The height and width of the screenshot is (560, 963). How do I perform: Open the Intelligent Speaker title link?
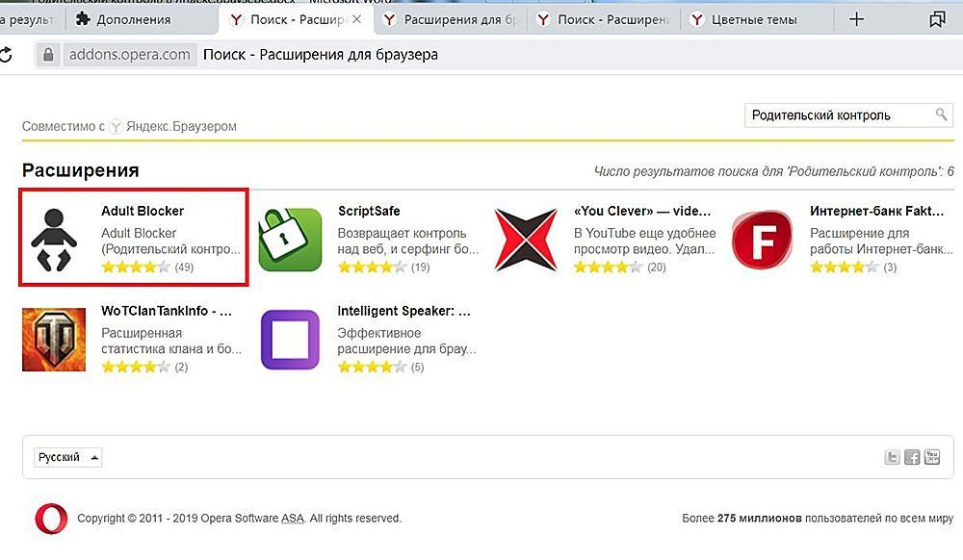pos(404,311)
